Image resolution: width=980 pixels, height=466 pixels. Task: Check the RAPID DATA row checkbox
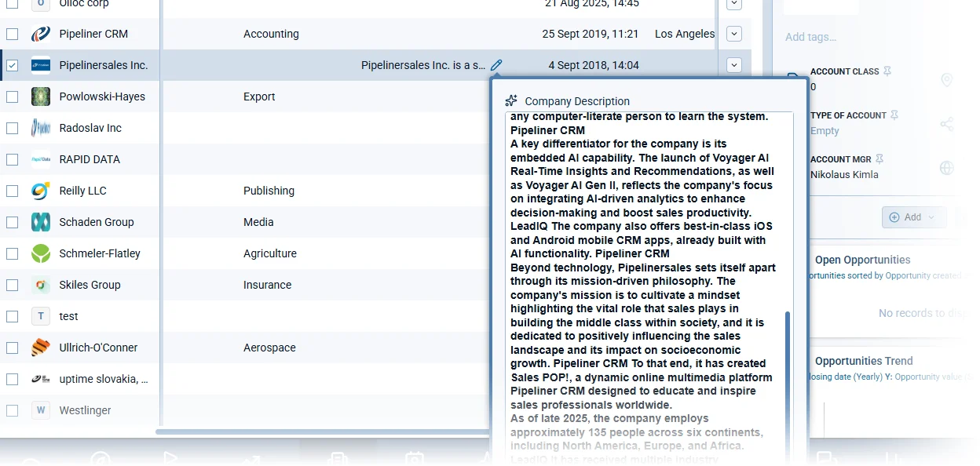tap(13, 159)
